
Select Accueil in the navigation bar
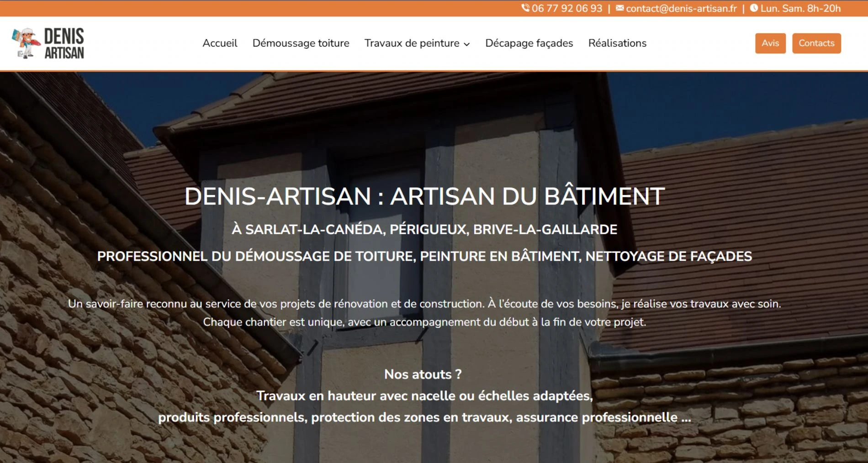220,43
